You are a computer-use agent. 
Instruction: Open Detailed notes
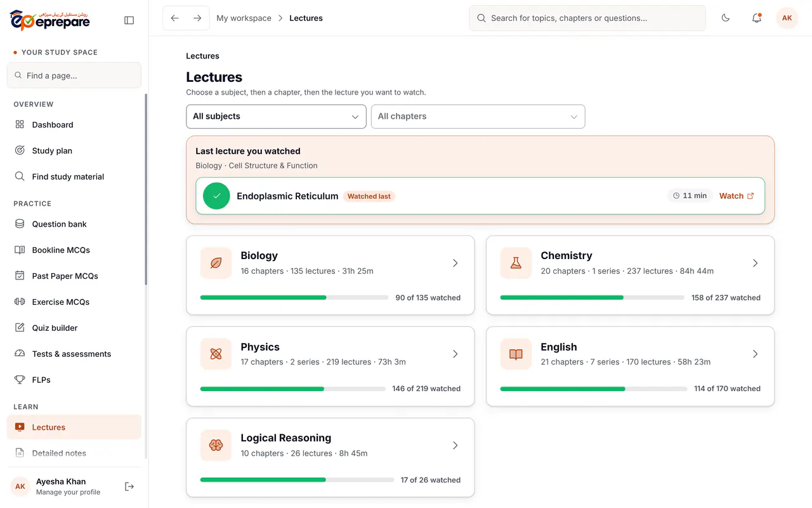point(74,453)
